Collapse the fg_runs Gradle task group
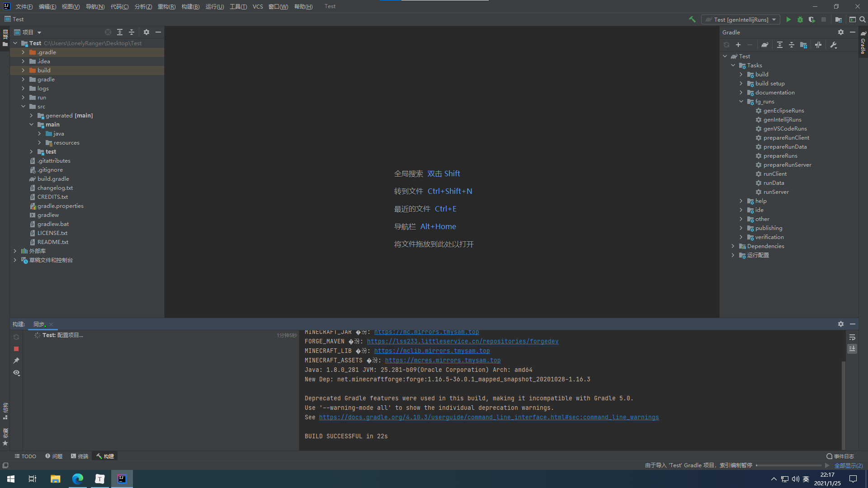The image size is (868, 488). pyautogui.click(x=741, y=101)
